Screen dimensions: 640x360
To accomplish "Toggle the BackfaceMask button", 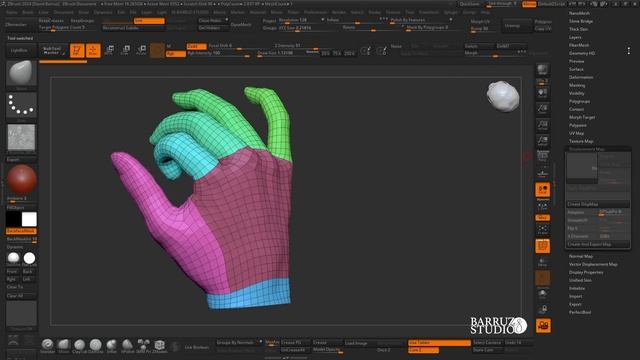I will 21,231.
